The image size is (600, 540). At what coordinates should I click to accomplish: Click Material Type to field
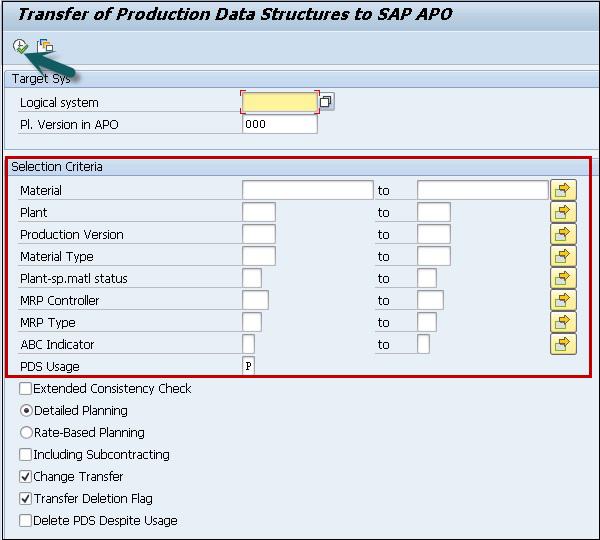point(434,256)
